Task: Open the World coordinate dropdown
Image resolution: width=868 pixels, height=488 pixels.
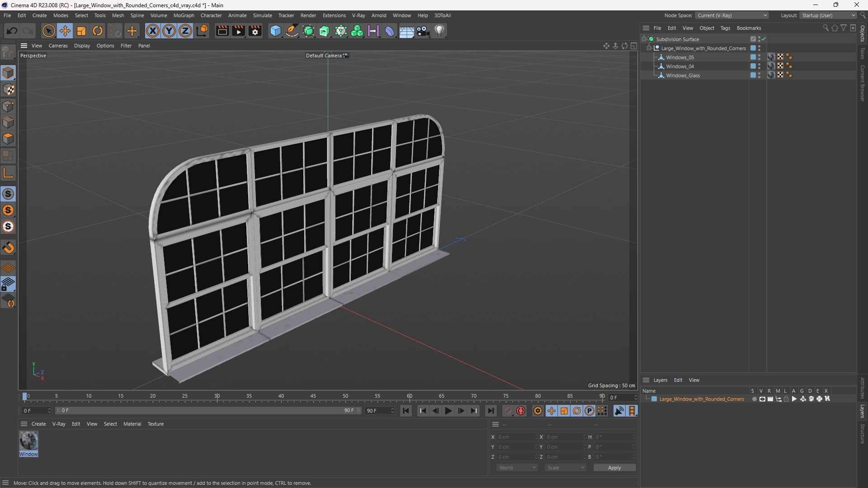Action: click(x=517, y=468)
